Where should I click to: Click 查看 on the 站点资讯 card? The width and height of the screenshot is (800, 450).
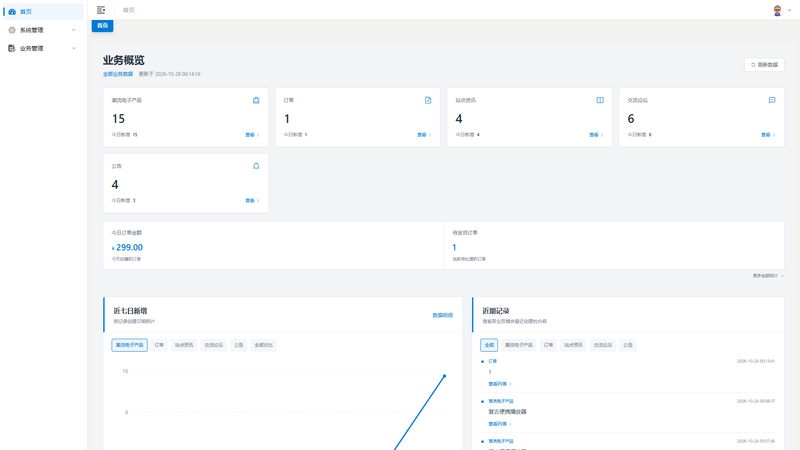click(596, 135)
